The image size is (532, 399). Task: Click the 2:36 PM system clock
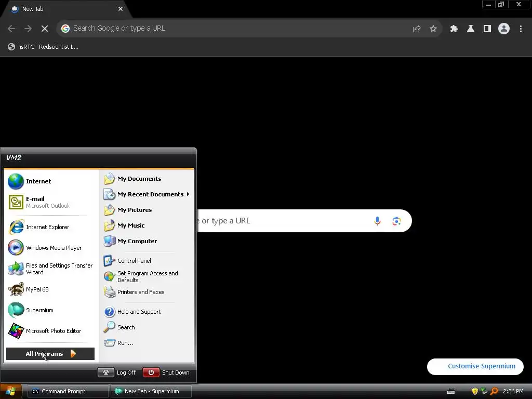[513, 391]
